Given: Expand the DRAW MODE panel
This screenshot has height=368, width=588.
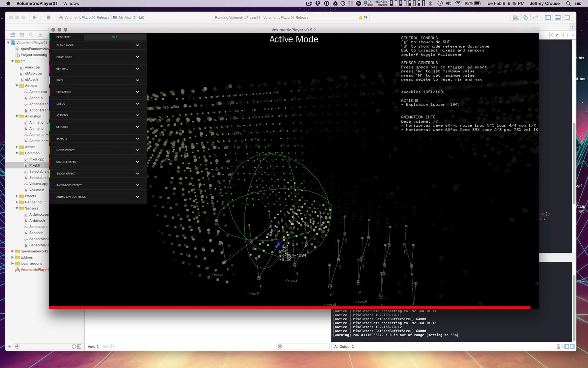Looking at the screenshot, I should [x=98, y=57].
